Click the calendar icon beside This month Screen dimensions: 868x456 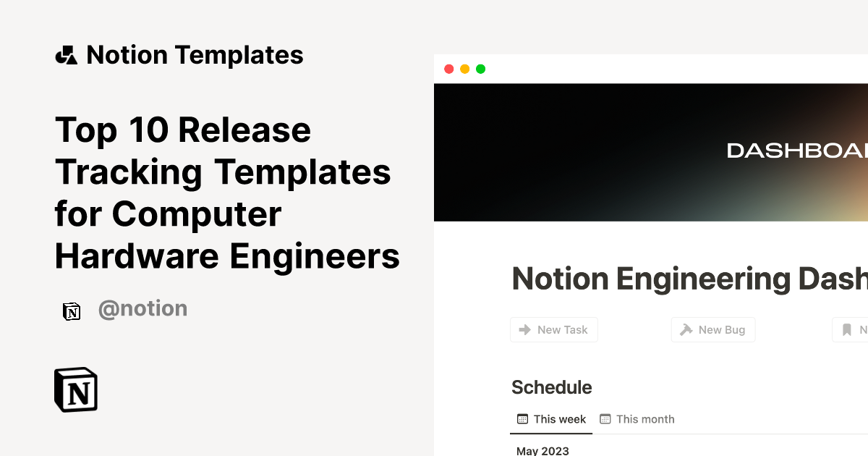point(607,418)
